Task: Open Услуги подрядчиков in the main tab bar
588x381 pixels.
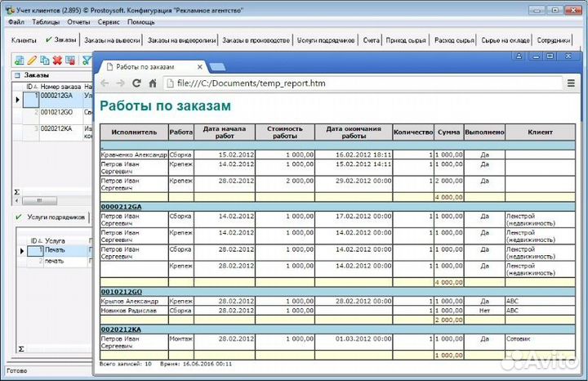Action: tap(326, 40)
